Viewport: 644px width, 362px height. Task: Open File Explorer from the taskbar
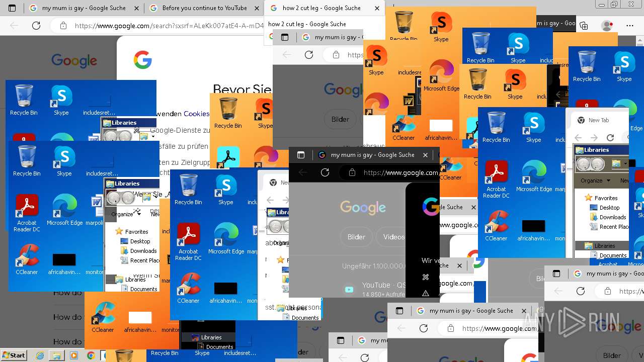57,355
